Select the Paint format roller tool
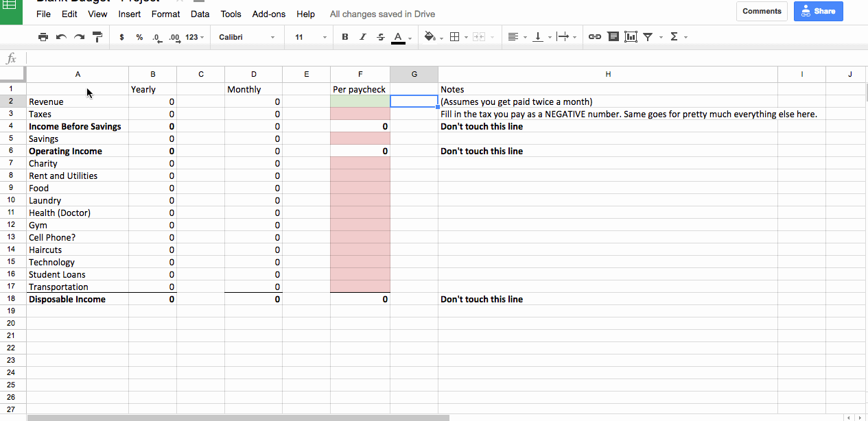The image size is (868, 421). coord(97,37)
